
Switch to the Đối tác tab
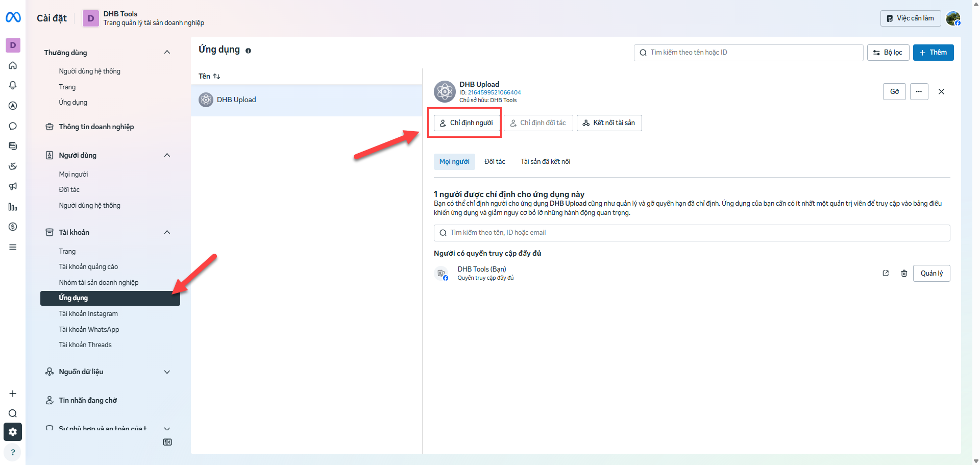[495, 162]
